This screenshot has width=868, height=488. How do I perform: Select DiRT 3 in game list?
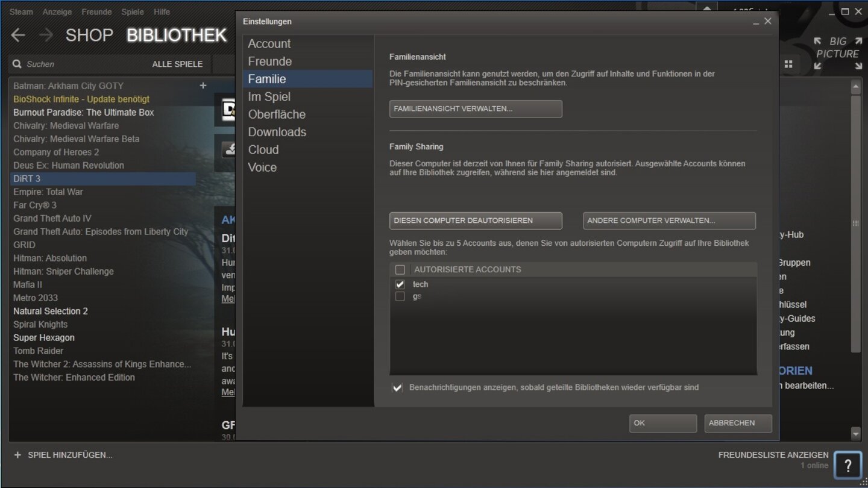[102, 178]
